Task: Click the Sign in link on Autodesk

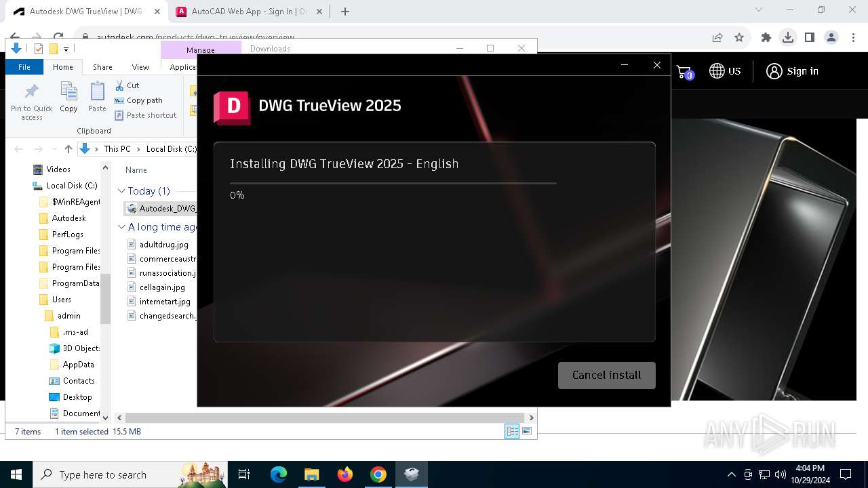Action: tap(792, 71)
